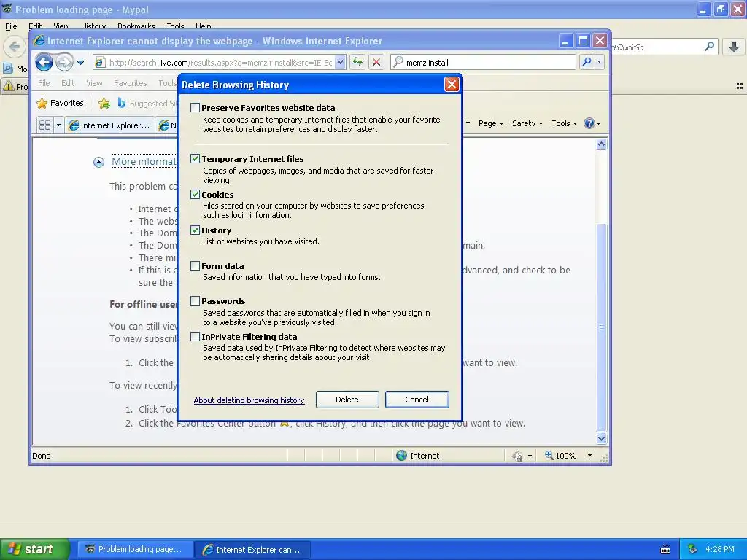Click the red stop loading icon
The width and height of the screenshot is (747, 560).
pos(376,63)
